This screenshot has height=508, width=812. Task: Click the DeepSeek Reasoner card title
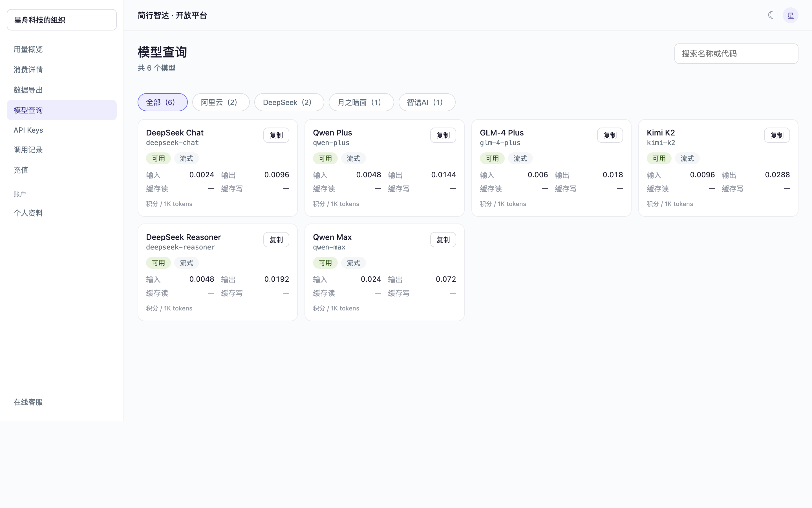184,237
